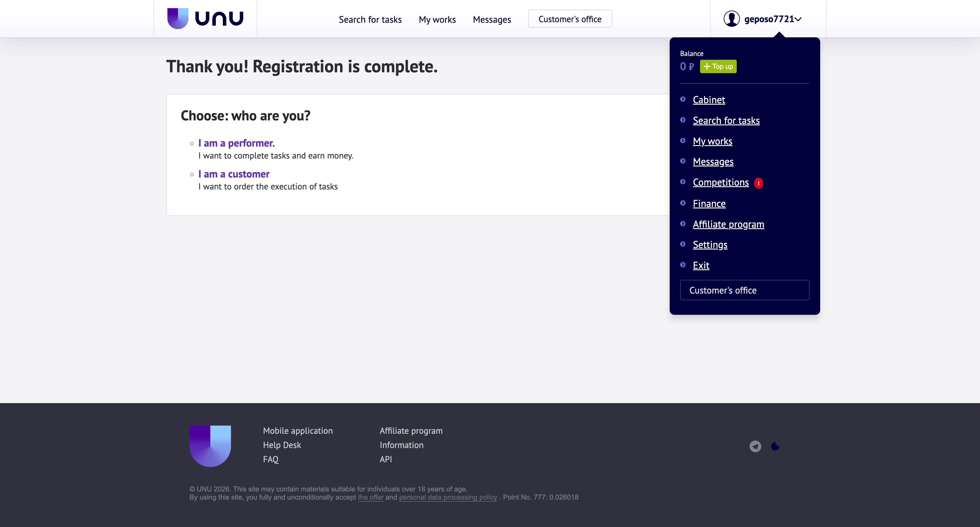This screenshot has height=527, width=980.
Task: Click the bullet icon beside Cabinet
Action: click(x=683, y=99)
